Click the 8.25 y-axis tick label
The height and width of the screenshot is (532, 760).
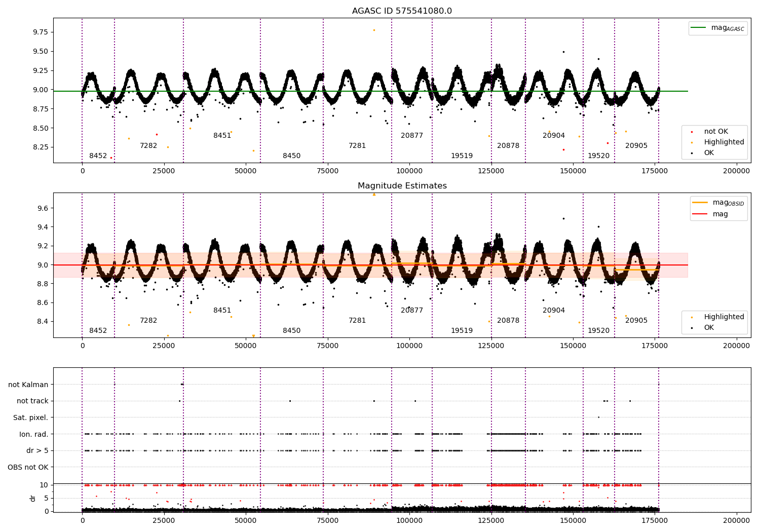[x=40, y=147]
